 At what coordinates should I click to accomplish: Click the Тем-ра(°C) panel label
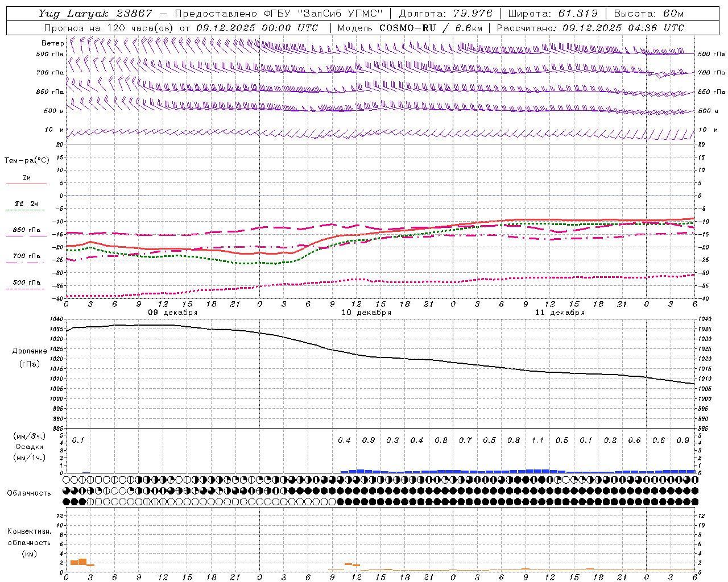coord(27,161)
